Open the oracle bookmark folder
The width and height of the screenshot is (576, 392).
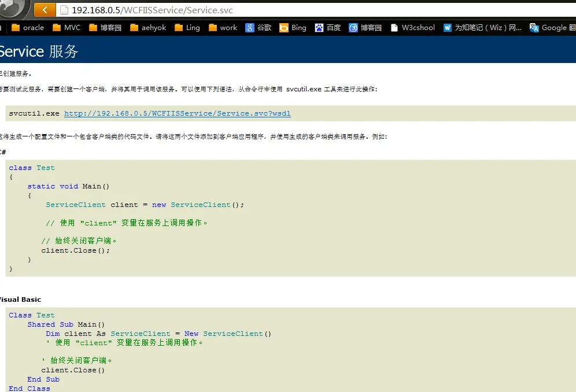(x=28, y=27)
